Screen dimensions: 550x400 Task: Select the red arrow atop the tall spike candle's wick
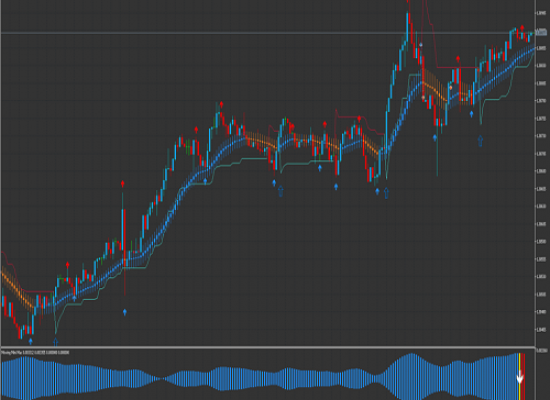122,184
